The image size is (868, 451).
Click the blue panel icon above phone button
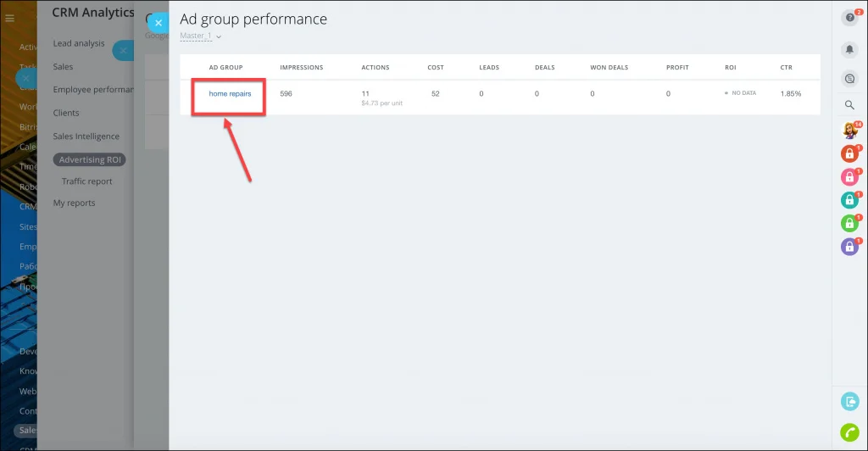[x=849, y=401]
